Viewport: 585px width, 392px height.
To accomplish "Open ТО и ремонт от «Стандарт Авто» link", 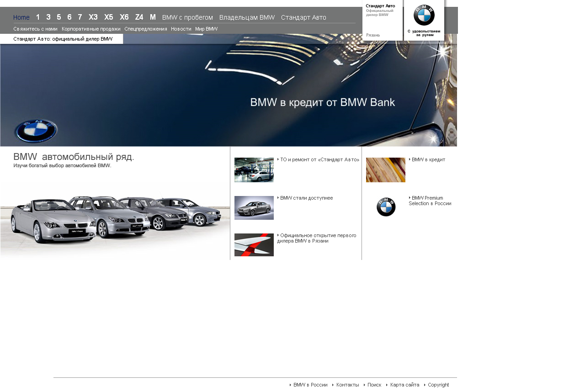I will [319, 159].
